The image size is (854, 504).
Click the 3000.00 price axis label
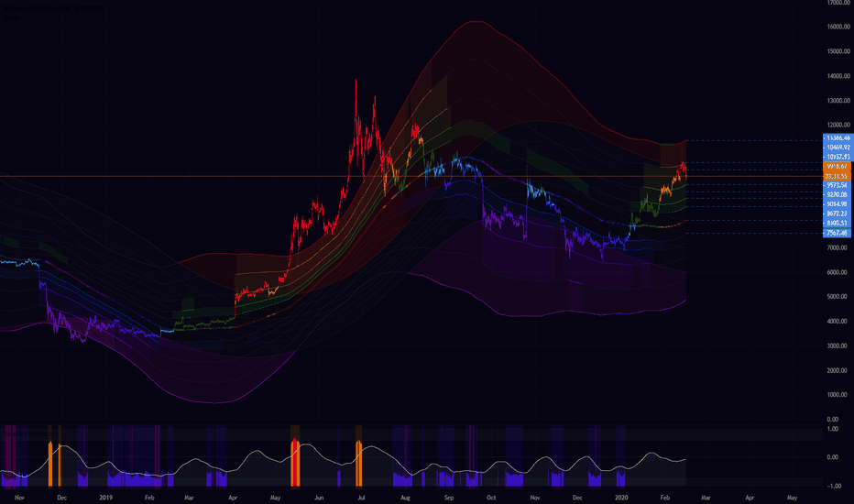pyautogui.click(x=838, y=345)
